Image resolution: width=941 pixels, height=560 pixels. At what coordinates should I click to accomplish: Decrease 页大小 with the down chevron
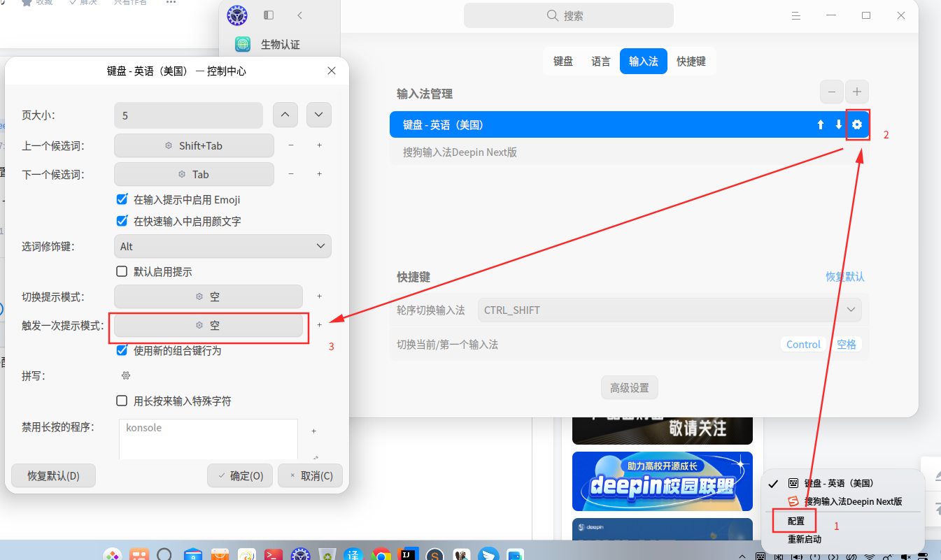[x=318, y=115]
